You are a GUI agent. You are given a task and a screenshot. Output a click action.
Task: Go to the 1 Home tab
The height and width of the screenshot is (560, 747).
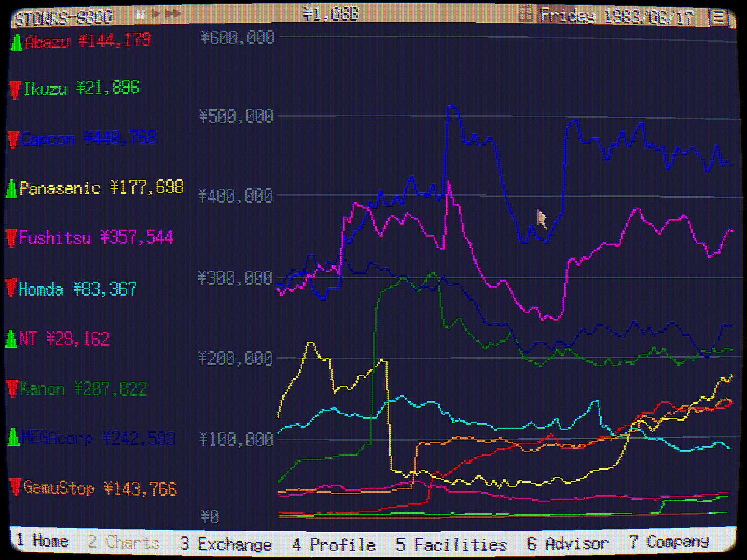point(43,541)
